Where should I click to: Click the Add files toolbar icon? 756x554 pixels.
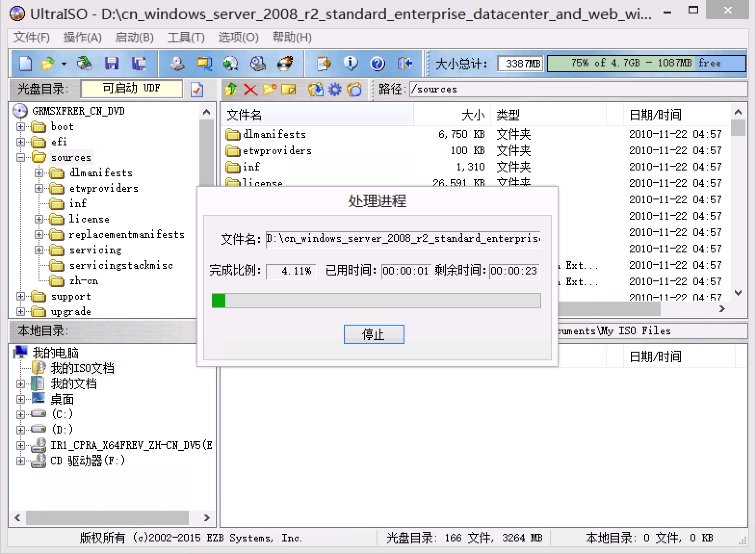pos(324,64)
